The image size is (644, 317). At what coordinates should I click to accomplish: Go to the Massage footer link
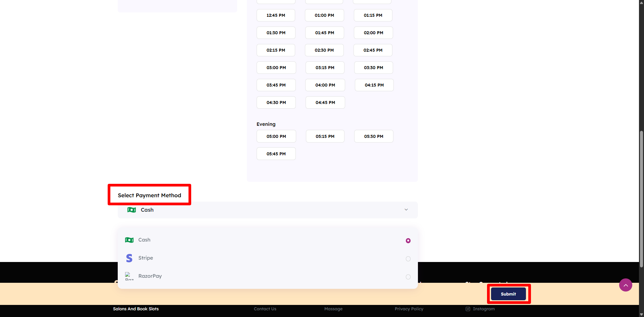(x=333, y=309)
